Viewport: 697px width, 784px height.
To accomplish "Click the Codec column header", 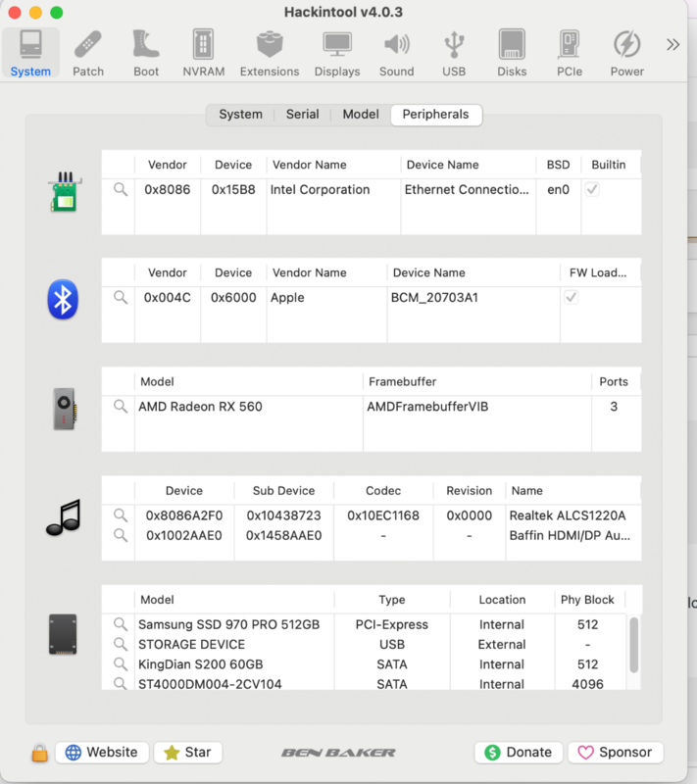I will point(383,491).
